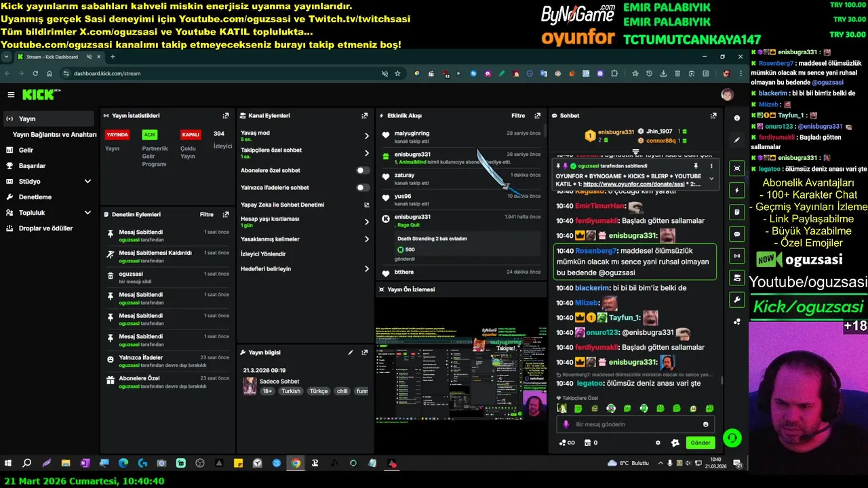Click İzleyici Yönlendir action
This screenshot has width=868, height=488.
click(263, 254)
